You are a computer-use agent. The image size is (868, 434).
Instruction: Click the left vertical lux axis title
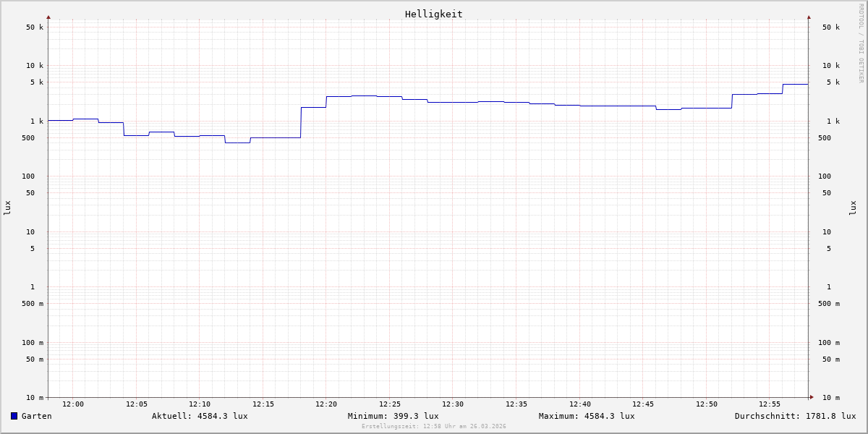[7, 208]
